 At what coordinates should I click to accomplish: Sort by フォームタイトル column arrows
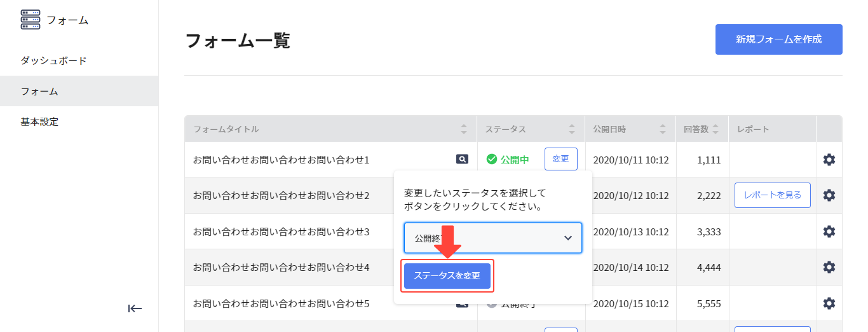pyautogui.click(x=464, y=129)
